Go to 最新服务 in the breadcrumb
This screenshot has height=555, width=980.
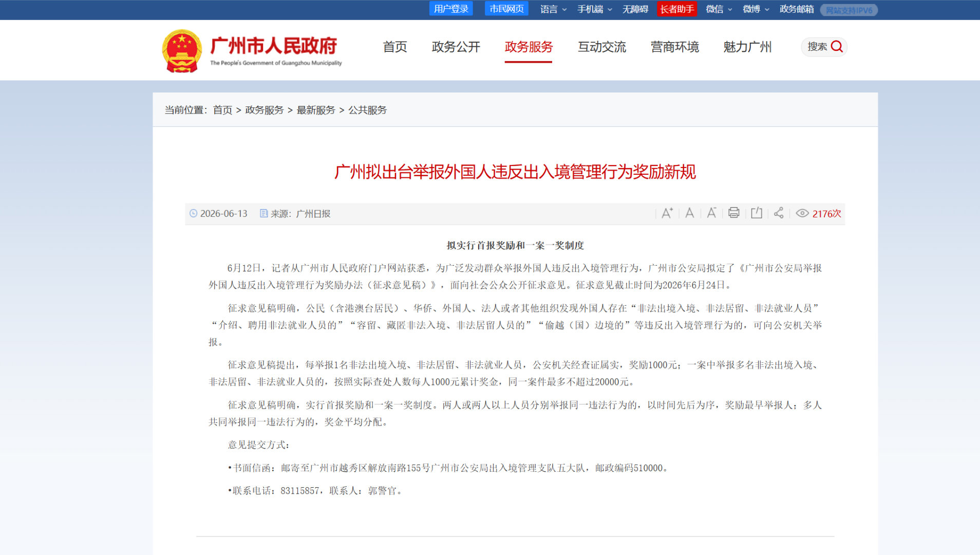[316, 110]
